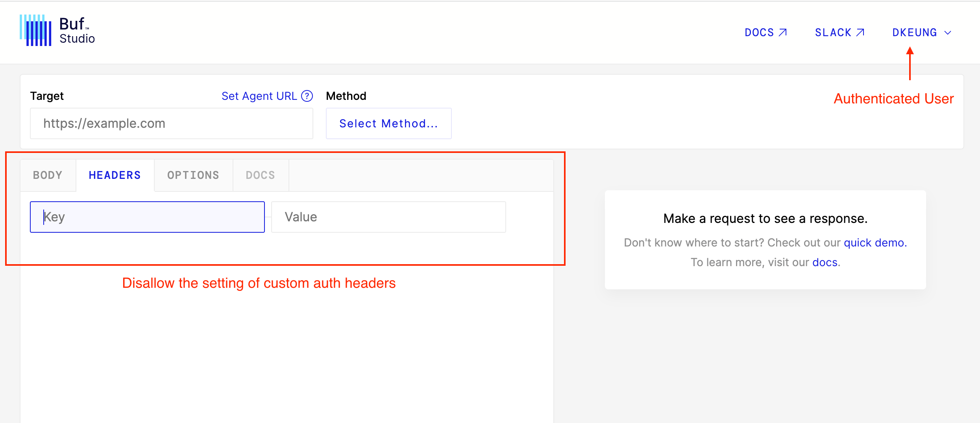Viewport: 980px width, 423px height.
Task: Select the HEADERS tab
Action: pos(115,175)
